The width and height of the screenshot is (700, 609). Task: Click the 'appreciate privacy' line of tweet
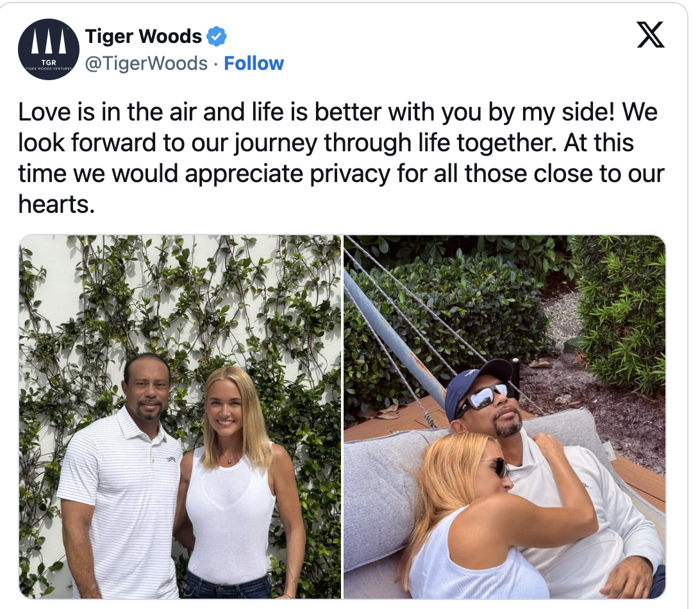341,173
